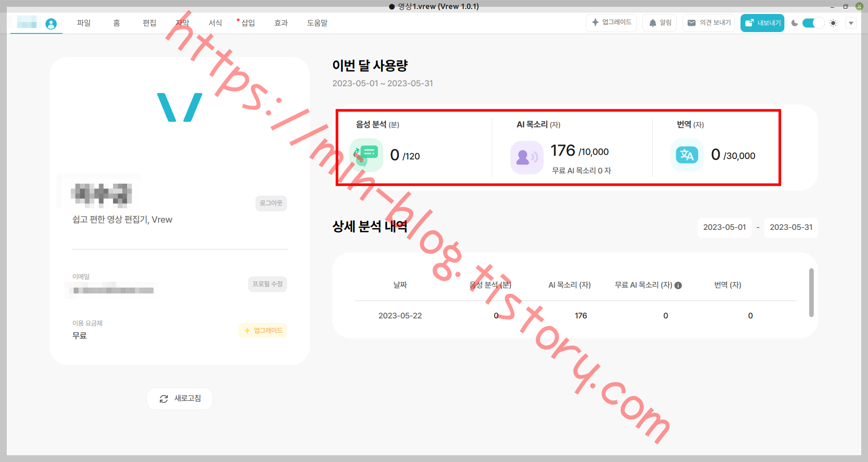Open the 파일 menu

click(84, 23)
